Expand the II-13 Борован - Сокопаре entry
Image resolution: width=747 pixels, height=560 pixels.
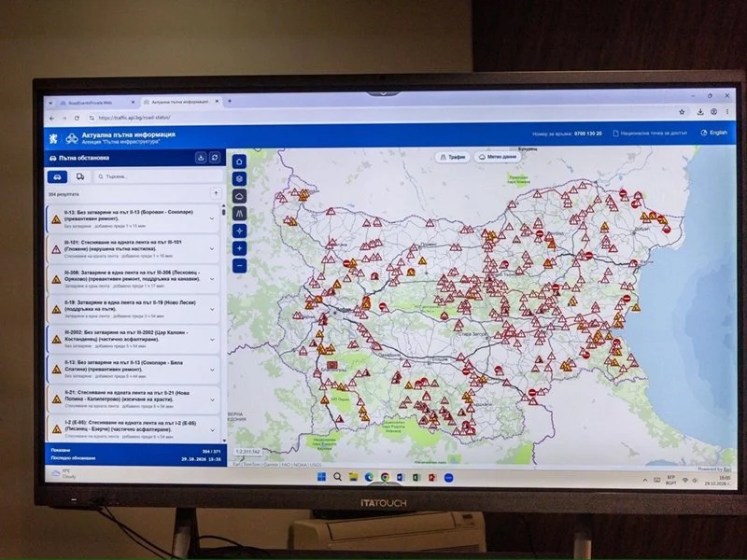pyautogui.click(x=212, y=218)
